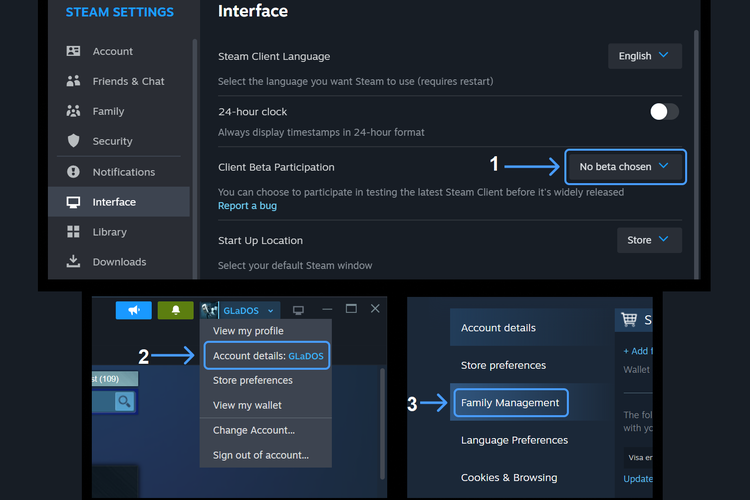This screenshot has width=750, height=500.
Task: Click the blue megaphone announcements button
Action: point(133,310)
